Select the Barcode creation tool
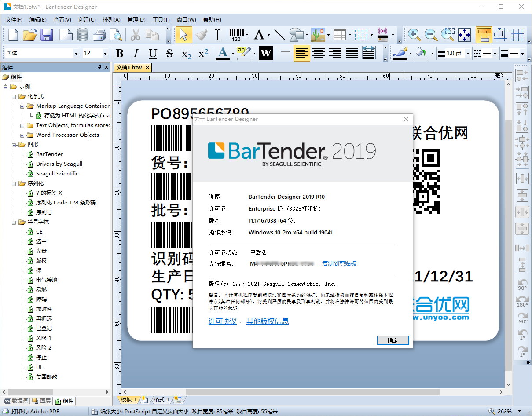 [x=236, y=35]
